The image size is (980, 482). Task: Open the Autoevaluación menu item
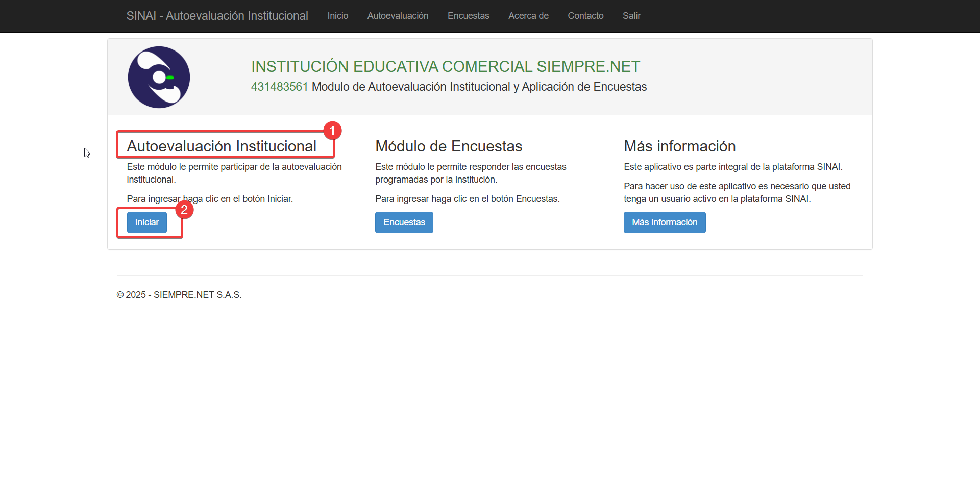click(398, 16)
